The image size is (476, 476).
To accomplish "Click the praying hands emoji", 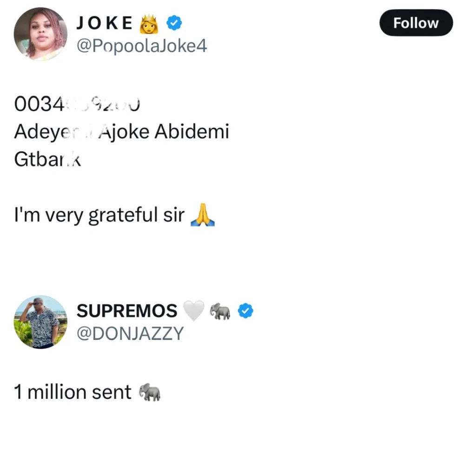I will 203,216.
